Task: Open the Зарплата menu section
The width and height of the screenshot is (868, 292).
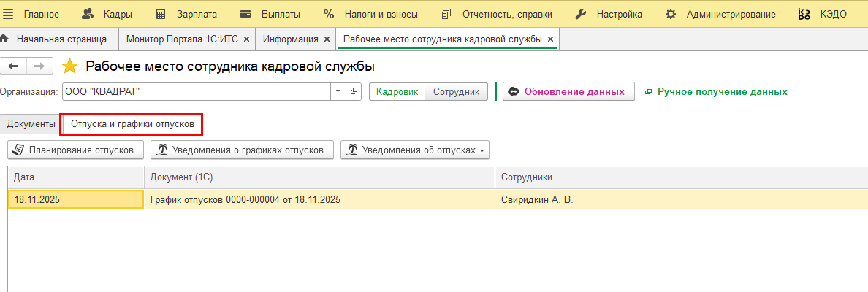Action: (188, 14)
